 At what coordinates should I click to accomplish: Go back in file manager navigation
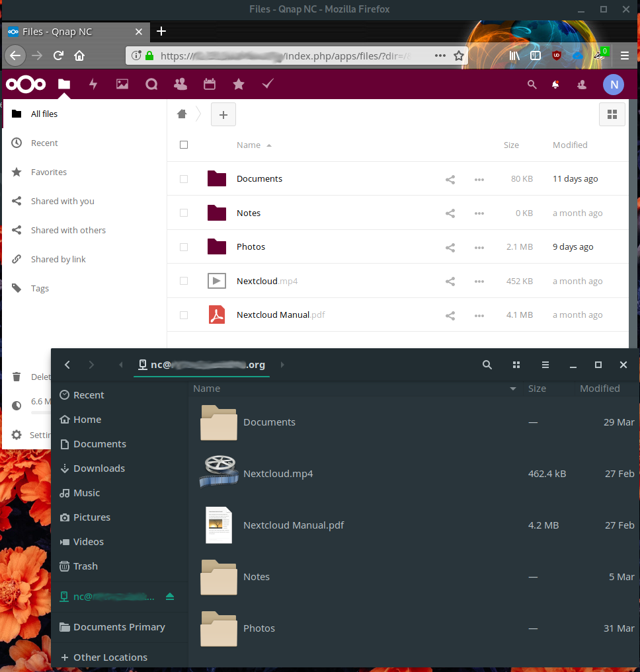click(67, 365)
